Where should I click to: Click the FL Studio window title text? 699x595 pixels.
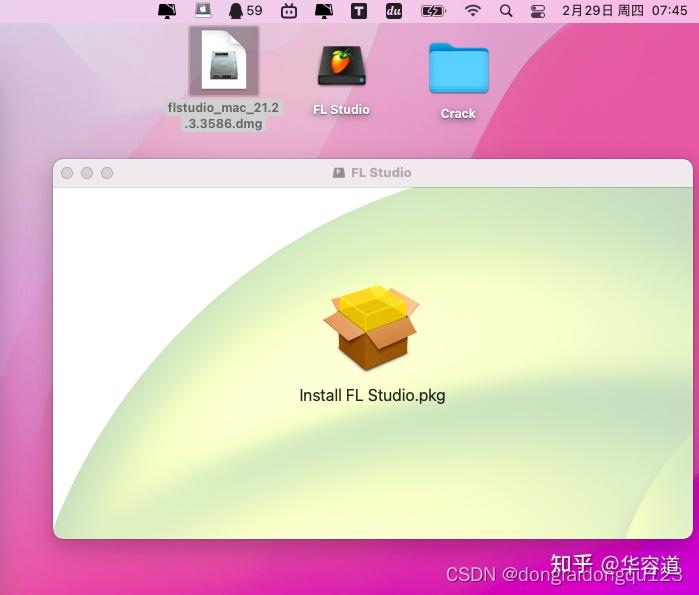click(381, 172)
